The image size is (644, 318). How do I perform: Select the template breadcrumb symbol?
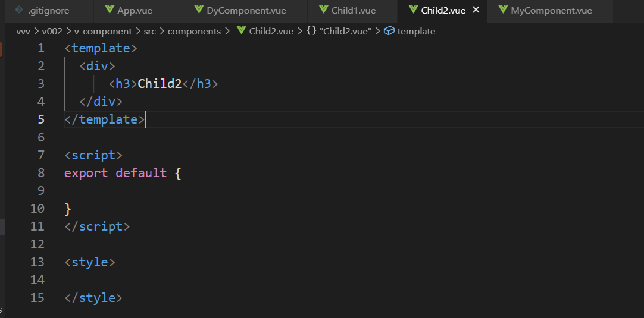click(416, 32)
